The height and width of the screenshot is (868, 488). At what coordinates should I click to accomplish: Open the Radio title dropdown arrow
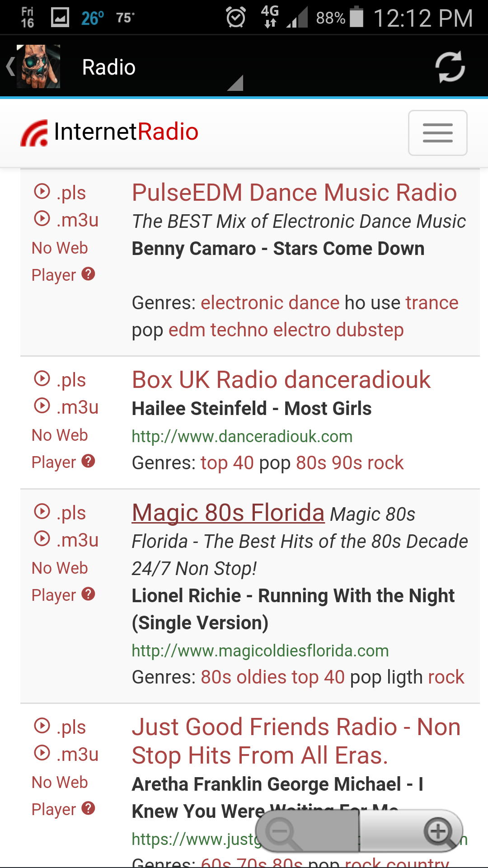[235, 83]
